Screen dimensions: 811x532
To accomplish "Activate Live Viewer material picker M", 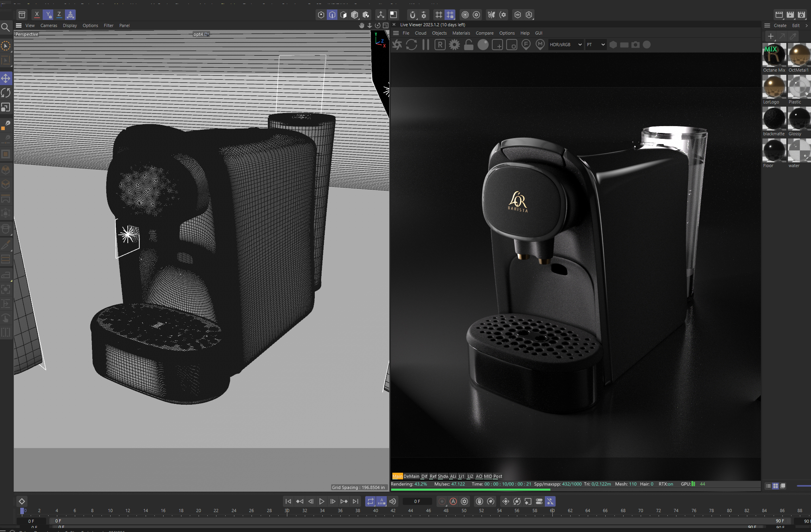I will coord(540,45).
